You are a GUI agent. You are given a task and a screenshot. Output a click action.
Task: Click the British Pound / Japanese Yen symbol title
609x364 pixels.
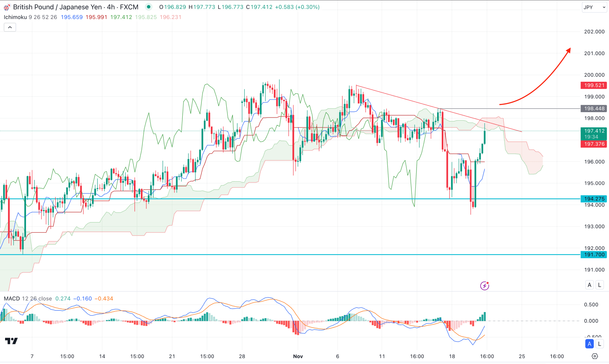pyautogui.click(x=57, y=7)
